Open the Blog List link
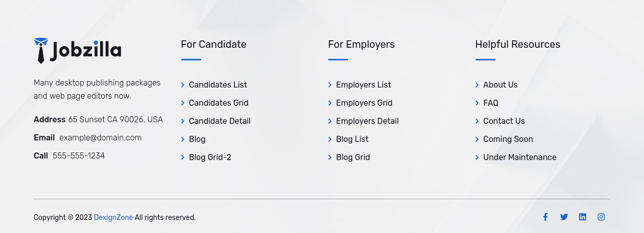 click(x=352, y=139)
